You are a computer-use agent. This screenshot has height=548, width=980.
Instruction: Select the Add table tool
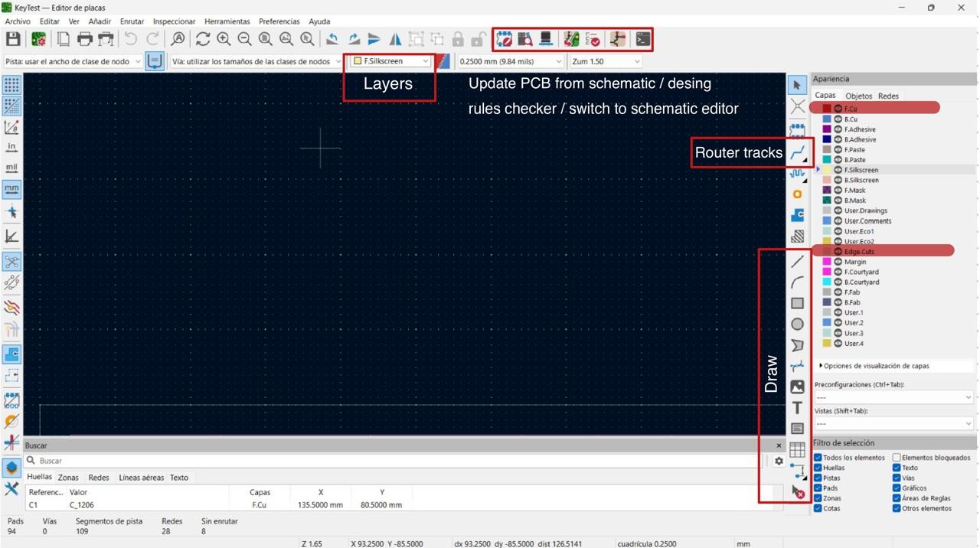point(797,450)
